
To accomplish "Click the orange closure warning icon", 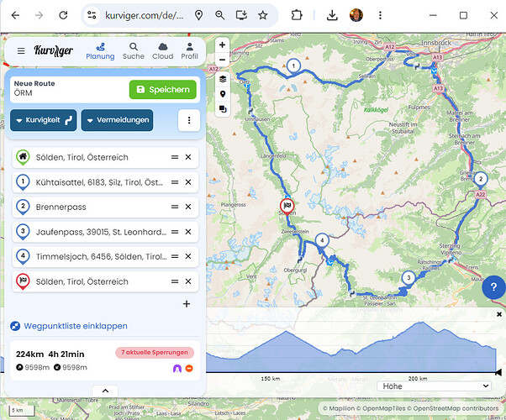I will pyautogui.click(x=189, y=368).
